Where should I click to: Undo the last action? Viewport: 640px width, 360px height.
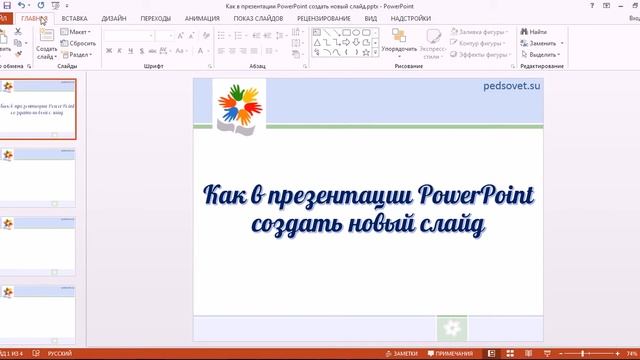click(x=22, y=5)
